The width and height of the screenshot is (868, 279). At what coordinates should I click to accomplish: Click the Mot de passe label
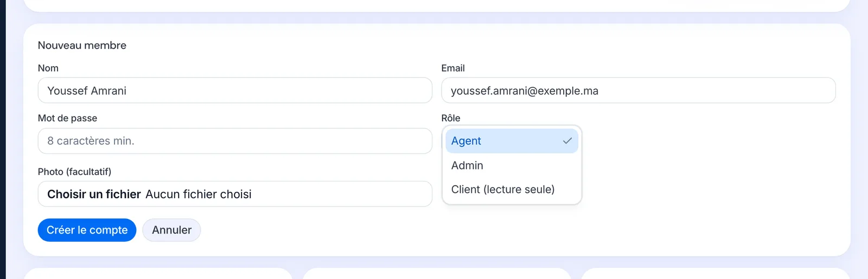[x=67, y=118]
